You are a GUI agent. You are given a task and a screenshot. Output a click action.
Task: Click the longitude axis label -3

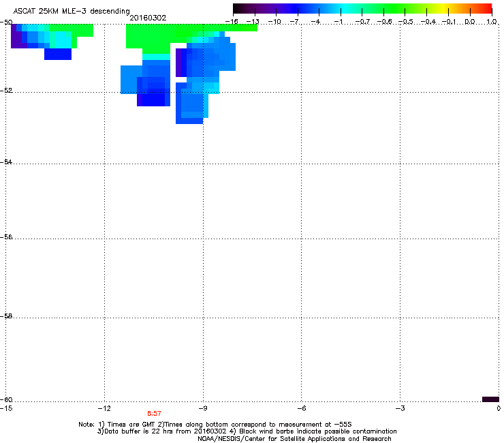point(400,408)
